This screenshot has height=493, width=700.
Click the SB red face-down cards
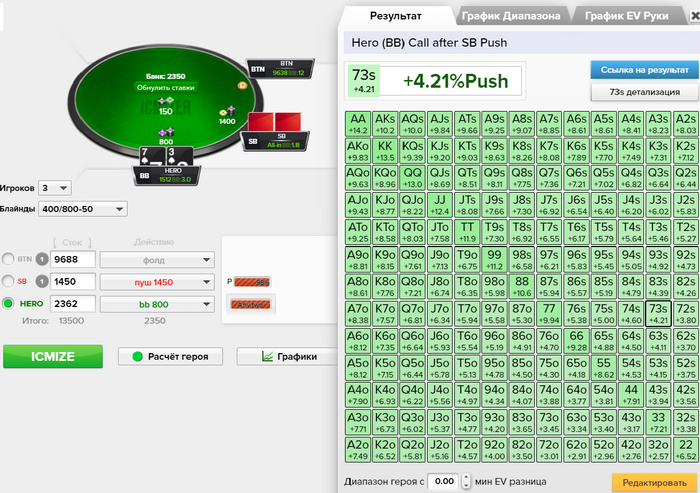[x=275, y=122]
